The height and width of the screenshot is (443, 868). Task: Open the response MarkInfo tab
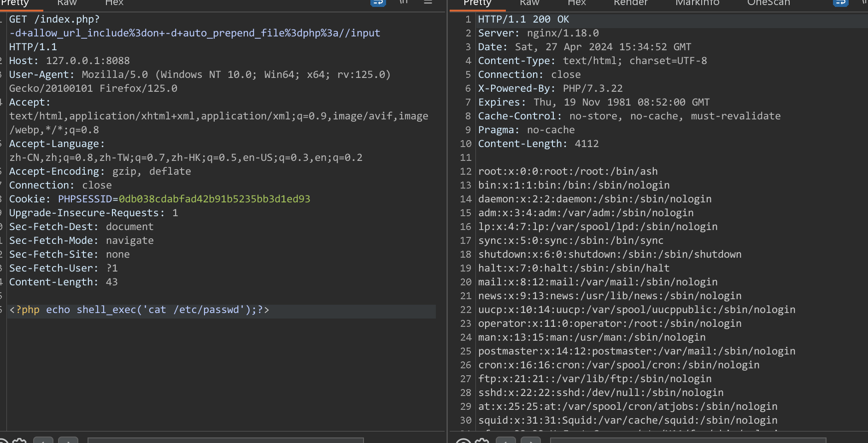point(698,3)
